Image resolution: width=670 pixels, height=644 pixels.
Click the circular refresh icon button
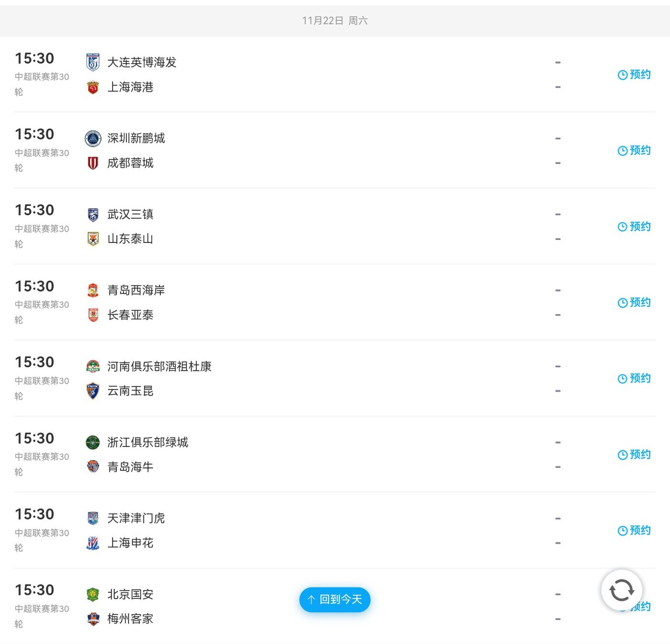pyautogui.click(x=622, y=590)
